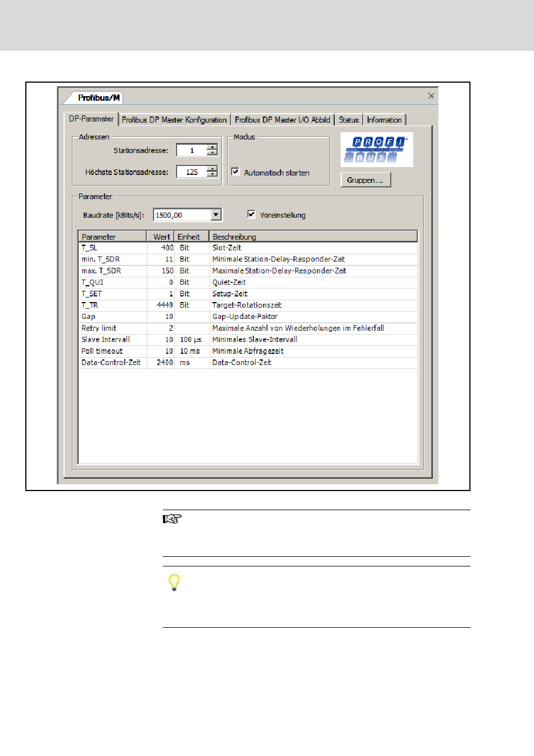Click the Einheit column header
The width and height of the screenshot is (534, 756).
[x=192, y=237]
